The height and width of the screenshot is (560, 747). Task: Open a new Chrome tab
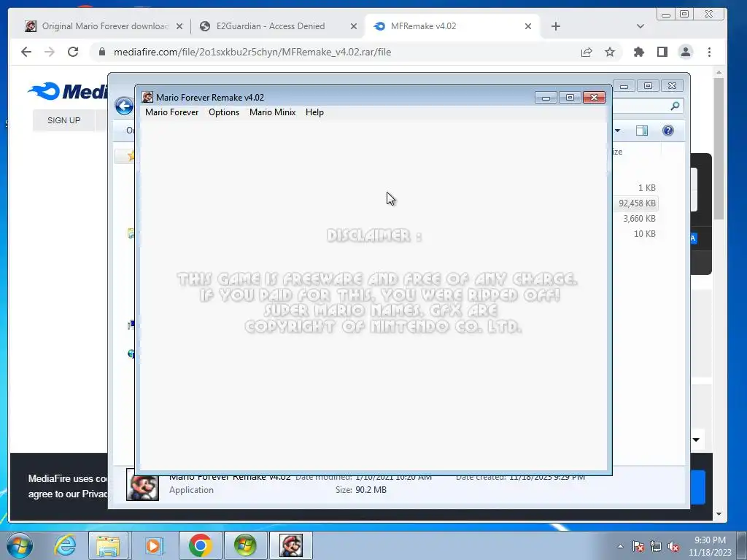(555, 27)
